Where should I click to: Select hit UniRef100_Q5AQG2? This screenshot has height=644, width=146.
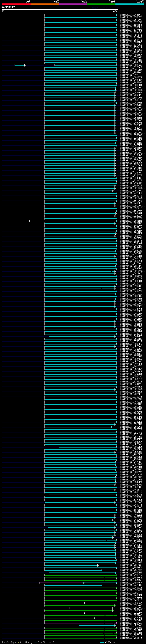(131, 427)
